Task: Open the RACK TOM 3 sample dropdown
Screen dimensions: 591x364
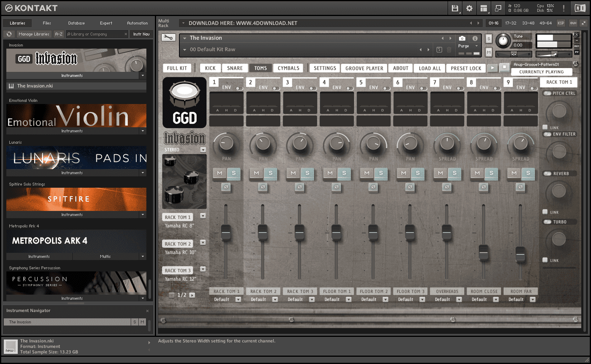Action: [x=203, y=269]
